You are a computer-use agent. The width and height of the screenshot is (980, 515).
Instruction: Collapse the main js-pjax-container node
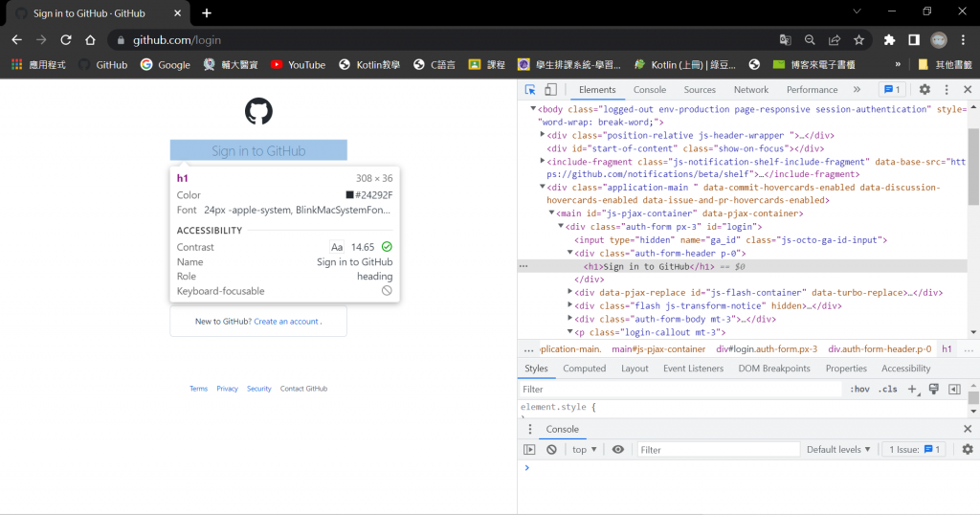[552, 213]
